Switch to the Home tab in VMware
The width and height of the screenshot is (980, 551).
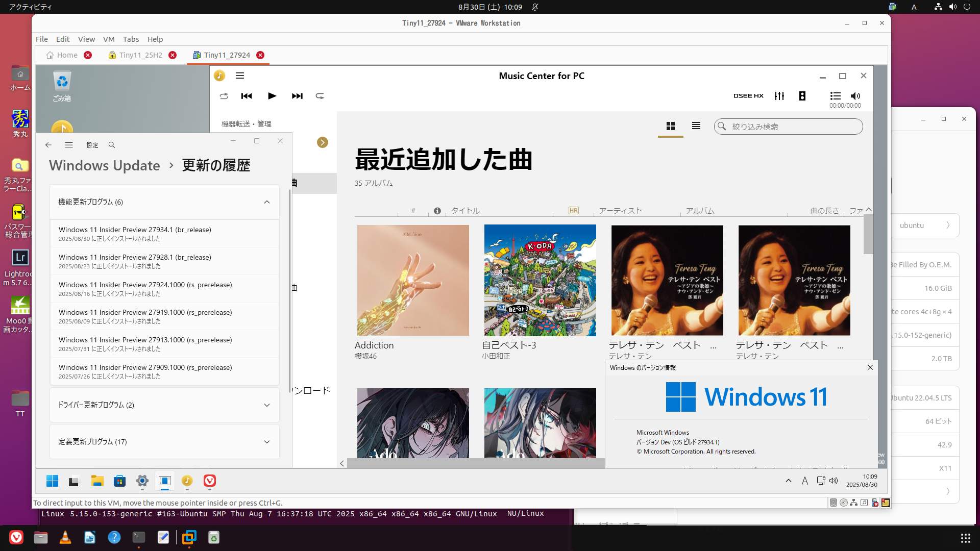coord(62,55)
